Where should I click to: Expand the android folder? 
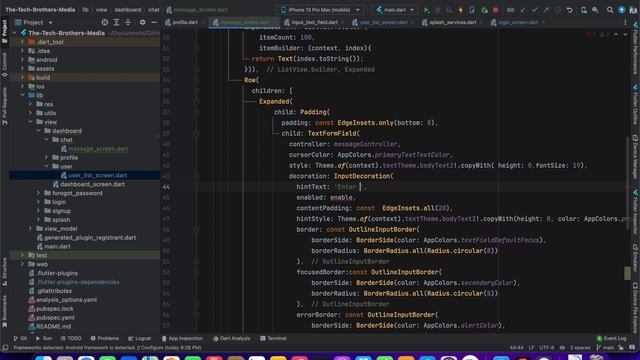[22, 60]
